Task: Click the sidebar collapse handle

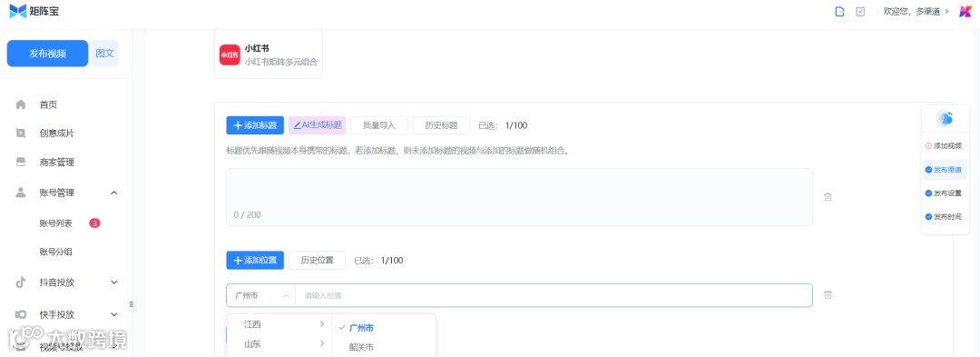Action: (x=132, y=304)
